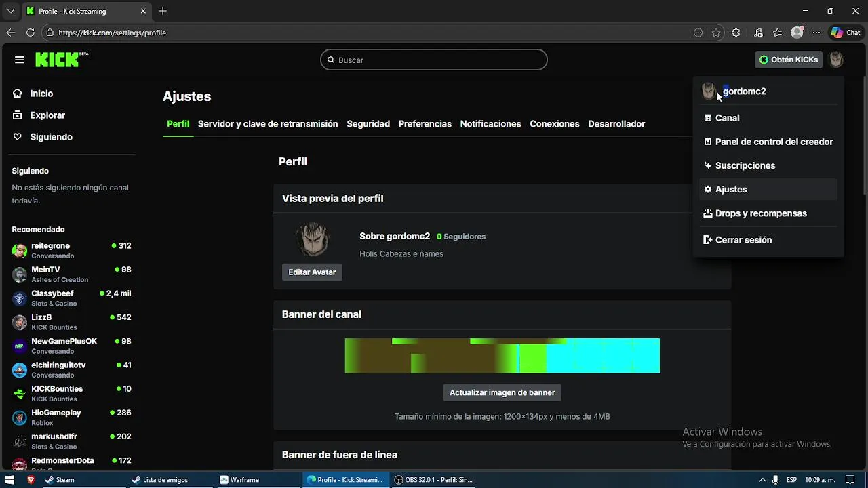
Task: Click Inicio sidebar link
Action: tap(41, 94)
